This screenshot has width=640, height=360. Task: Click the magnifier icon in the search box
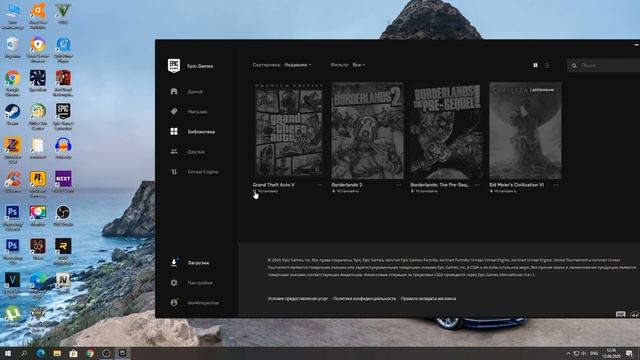click(574, 65)
